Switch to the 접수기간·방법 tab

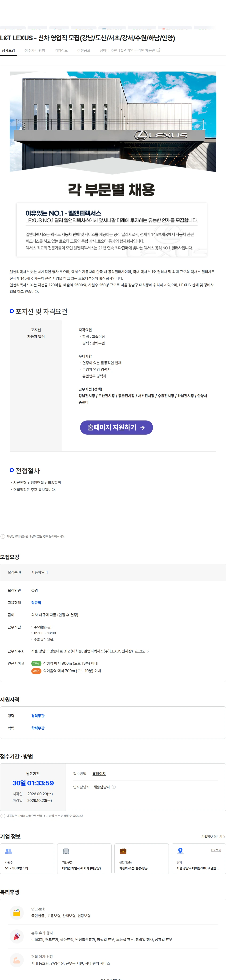[x=35, y=50]
